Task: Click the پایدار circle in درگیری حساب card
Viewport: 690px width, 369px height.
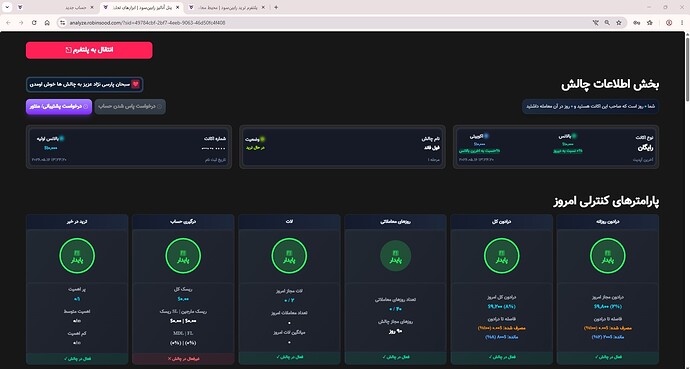Action: (183, 256)
